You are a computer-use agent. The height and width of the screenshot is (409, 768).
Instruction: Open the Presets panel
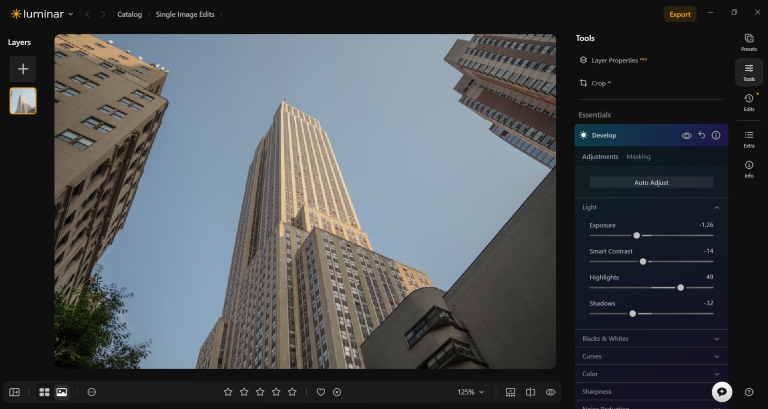coord(748,43)
